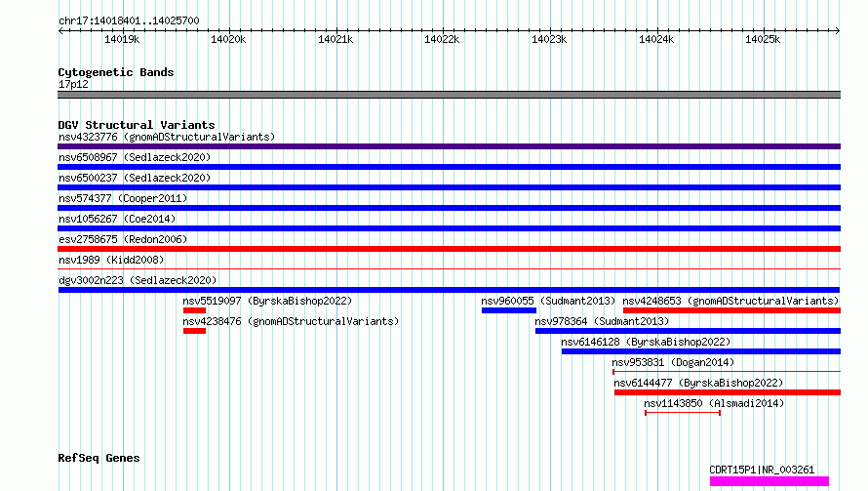Click the magenta CDRT15P1 gene bar
This screenshot has height=491, width=868.
click(x=769, y=481)
